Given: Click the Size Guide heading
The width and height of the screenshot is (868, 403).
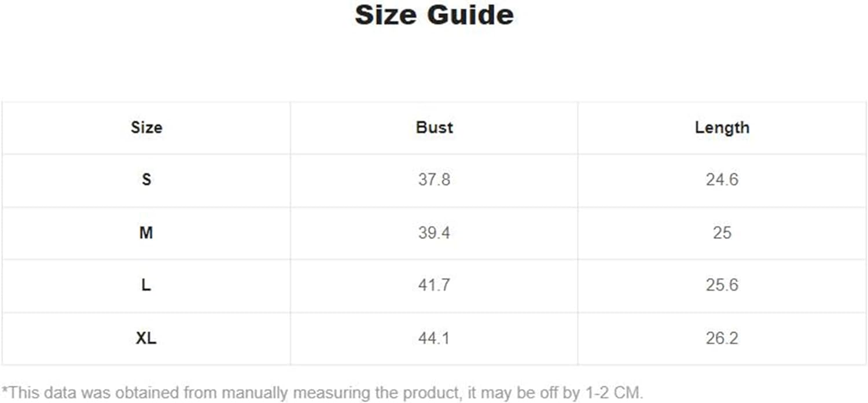Looking at the screenshot, I should tap(434, 14).
